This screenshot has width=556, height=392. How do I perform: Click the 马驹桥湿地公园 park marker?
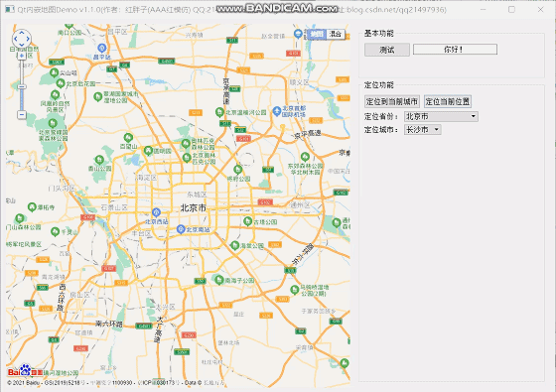click(x=295, y=290)
